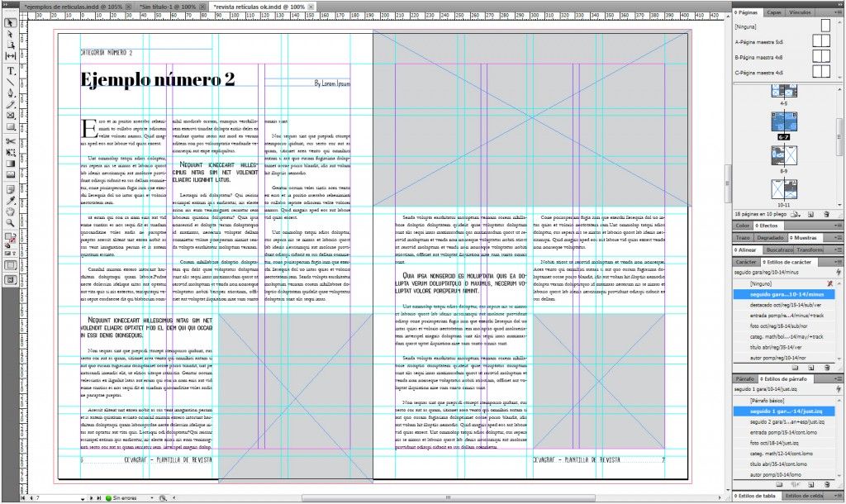
Task: Select spread 8-9 thumbnail in Páginas
Action: [x=784, y=156]
